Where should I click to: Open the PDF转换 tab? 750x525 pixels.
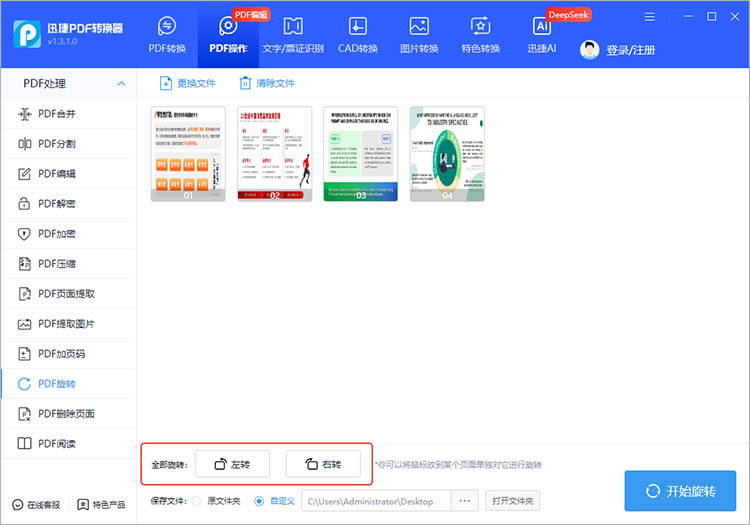coord(167,34)
